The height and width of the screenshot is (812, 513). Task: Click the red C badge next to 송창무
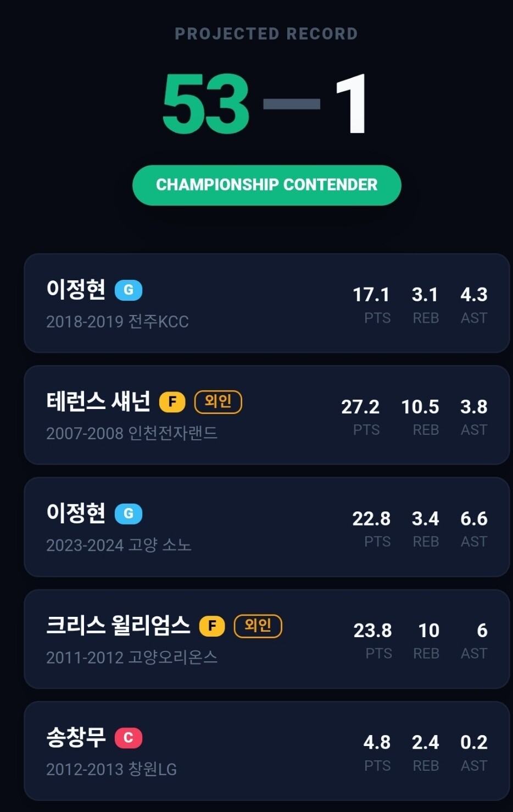click(129, 738)
